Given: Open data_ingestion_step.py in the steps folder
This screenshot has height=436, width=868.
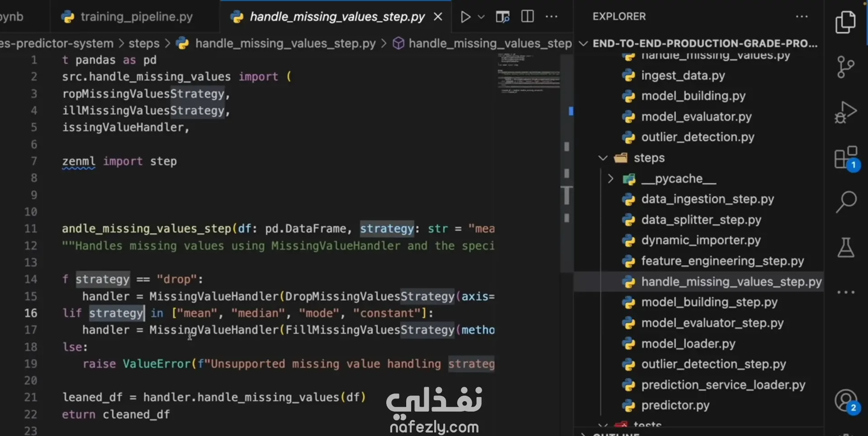Looking at the screenshot, I should pos(708,199).
